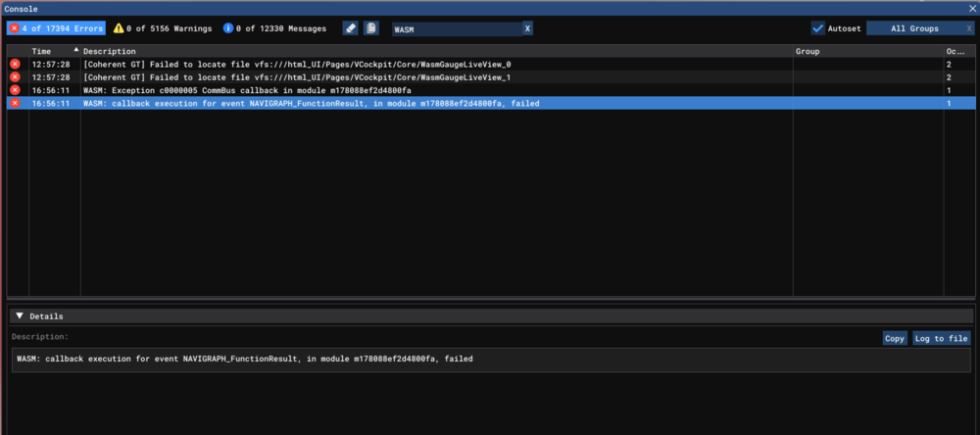Image resolution: width=980 pixels, height=435 pixels.
Task: Click the WASM search filter field
Action: 456,29
